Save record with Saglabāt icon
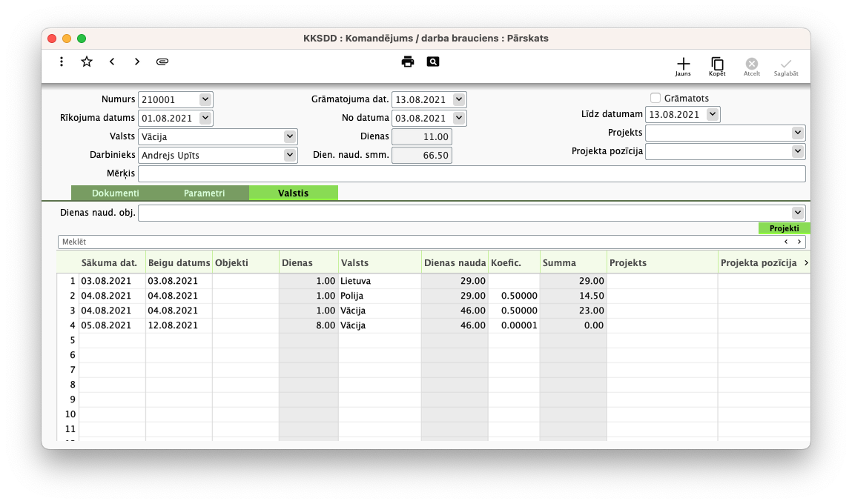This screenshot has height=504, width=852. pos(786,67)
